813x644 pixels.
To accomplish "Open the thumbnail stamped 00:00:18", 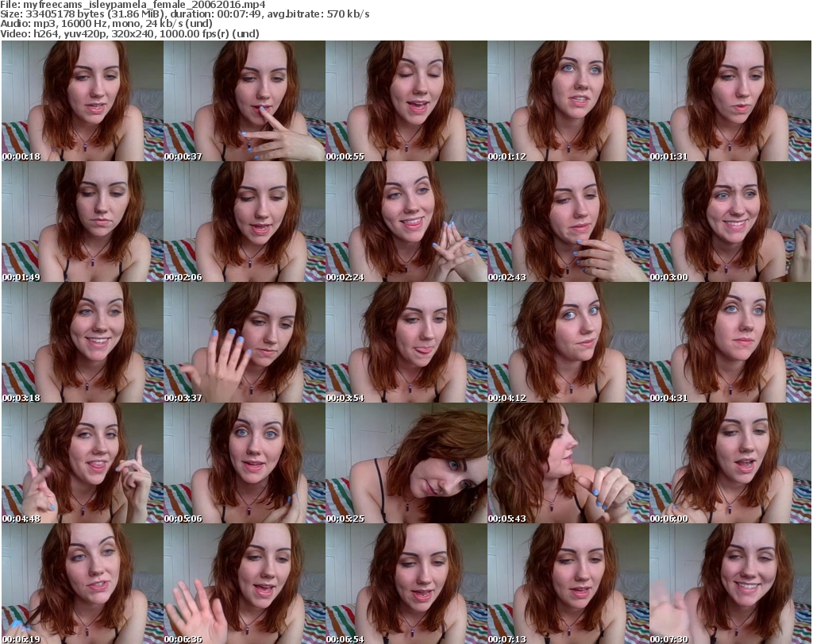I will point(83,101).
